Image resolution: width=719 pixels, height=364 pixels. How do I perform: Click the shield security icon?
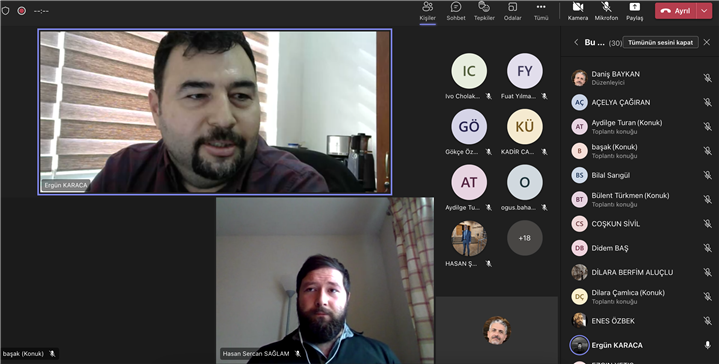(6, 11)
